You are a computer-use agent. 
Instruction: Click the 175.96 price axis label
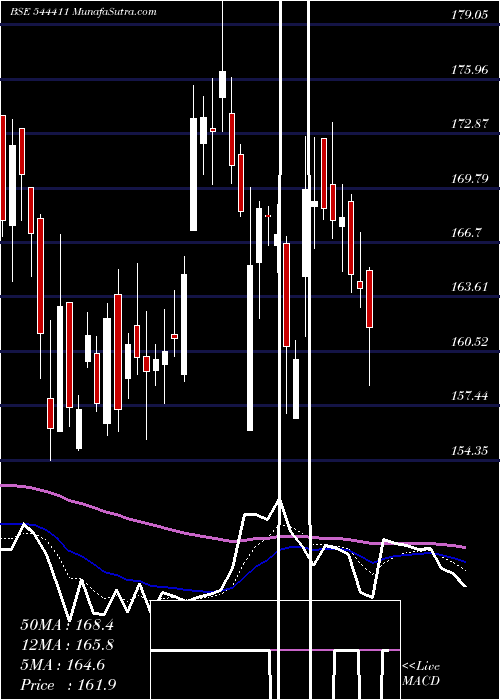click(469, 70)
